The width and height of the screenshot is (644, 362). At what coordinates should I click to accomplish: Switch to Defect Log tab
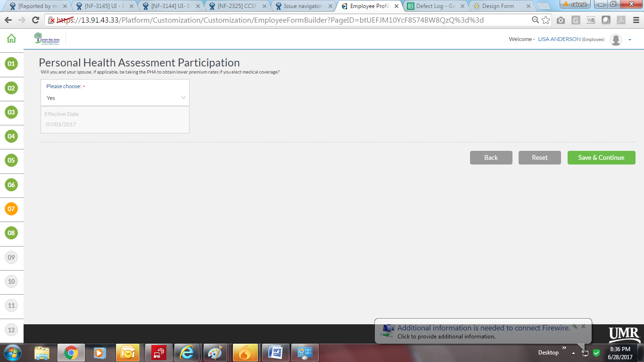pos(435,6)
